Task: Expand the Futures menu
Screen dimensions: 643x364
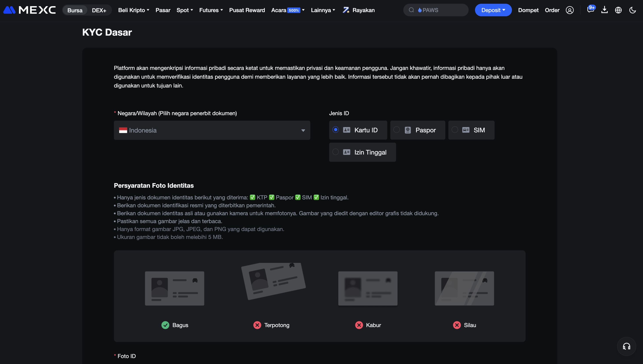Action: 211,10
